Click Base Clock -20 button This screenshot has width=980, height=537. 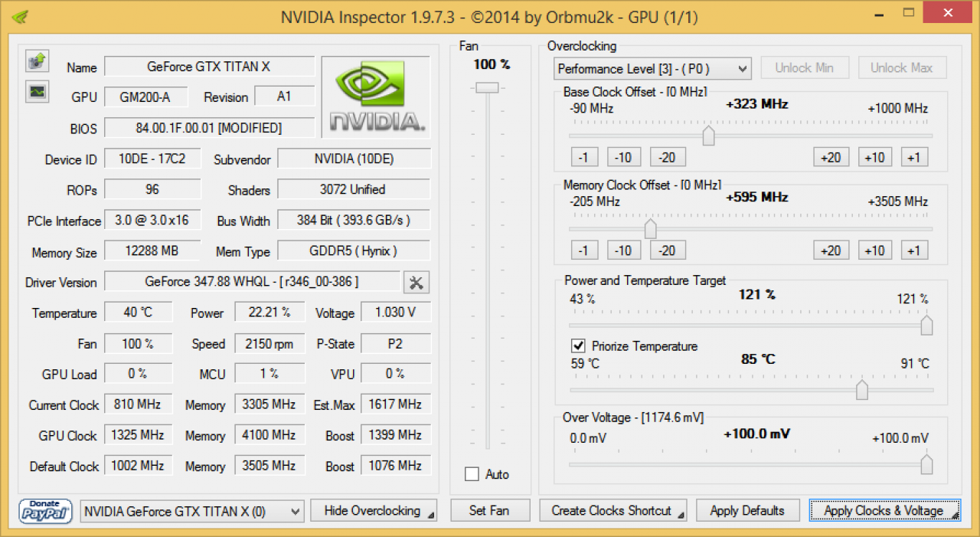tap(668, 157)
